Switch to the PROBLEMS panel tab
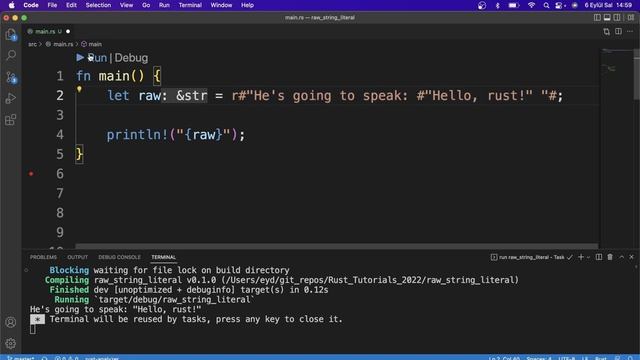Viewport: 640px width, 360px height. click(x=43, y=257)
